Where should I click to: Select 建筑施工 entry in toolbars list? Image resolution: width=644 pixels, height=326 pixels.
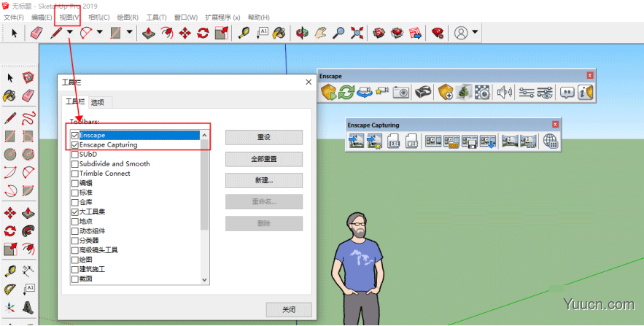click(92, 269)
